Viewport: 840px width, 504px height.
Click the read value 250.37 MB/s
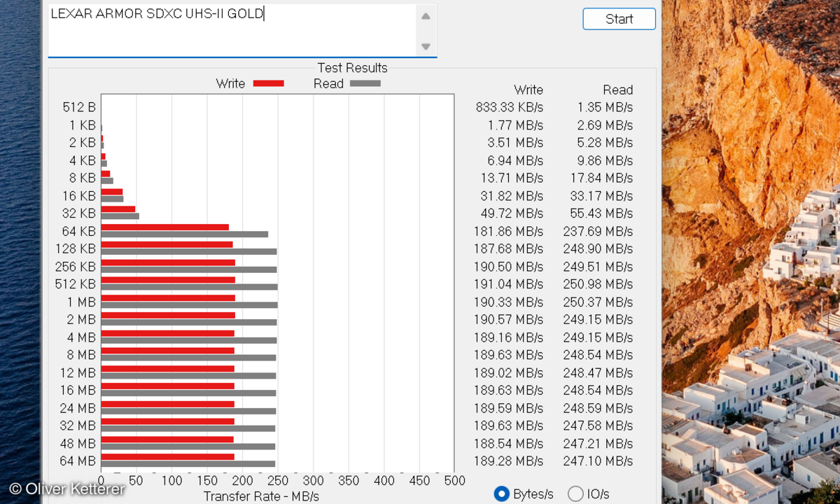point(598,302)
